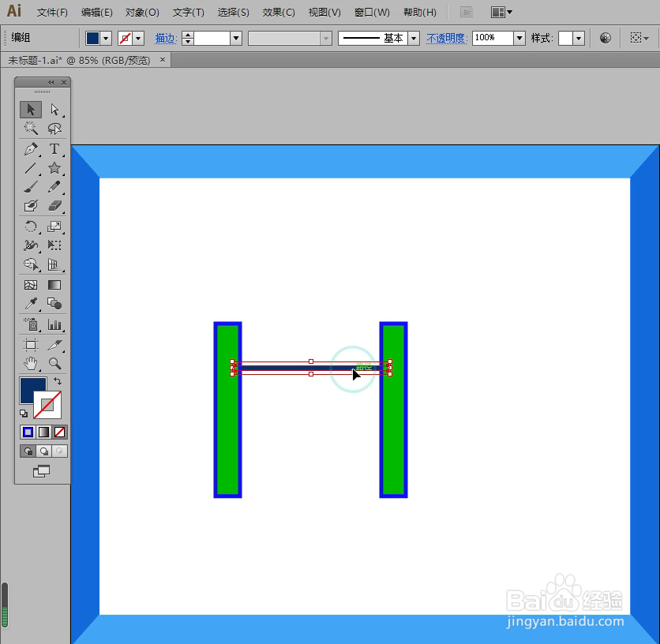Select the Column Graph tool
This screenshot has height=644, width=660.
(54, 324)
